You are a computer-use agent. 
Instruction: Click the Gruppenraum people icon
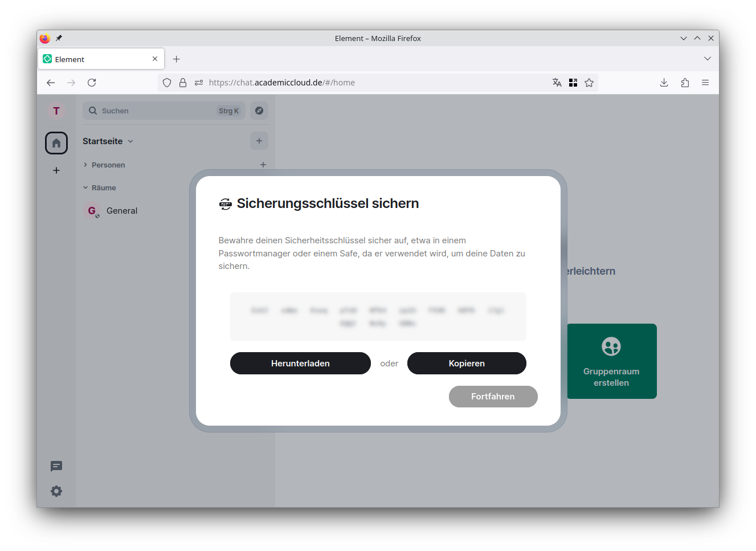coord(611,346)
